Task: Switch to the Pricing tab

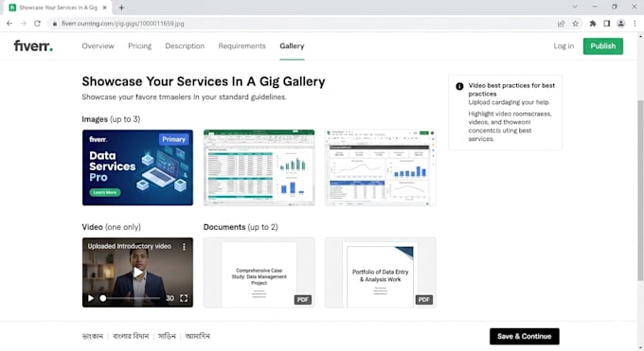Action: click(139, 46)
